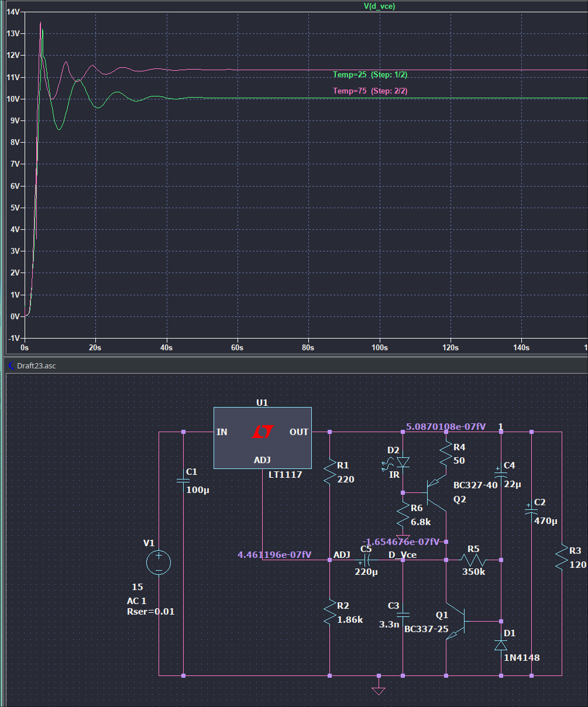Screen dimensions: 588x707
Task: Click the BC327-40 transistor model text
Action: (x=476, y=485)
